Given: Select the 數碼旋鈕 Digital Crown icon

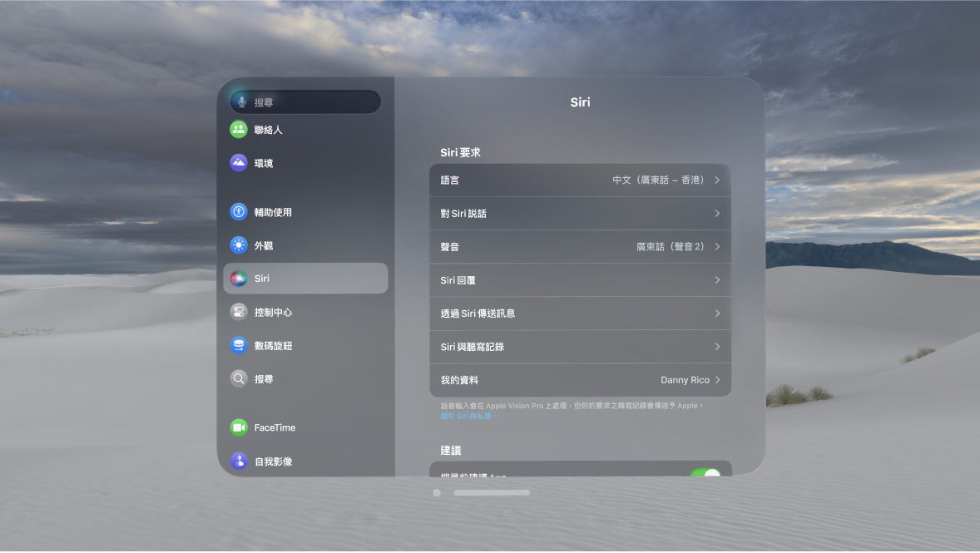Looking at the screenshot, I should coord(239,346).
